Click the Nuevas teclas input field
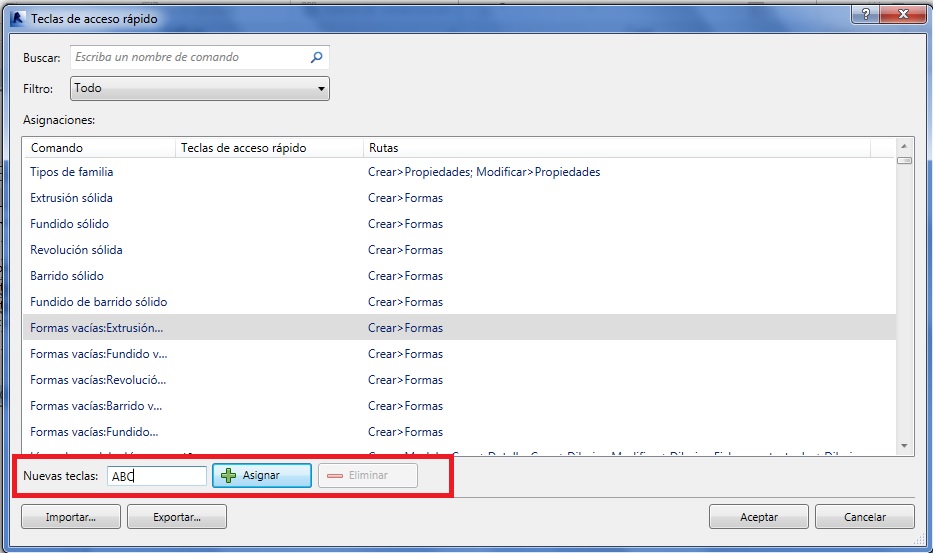933x553 pixels. pyautogui.click(x=157, y=476)
